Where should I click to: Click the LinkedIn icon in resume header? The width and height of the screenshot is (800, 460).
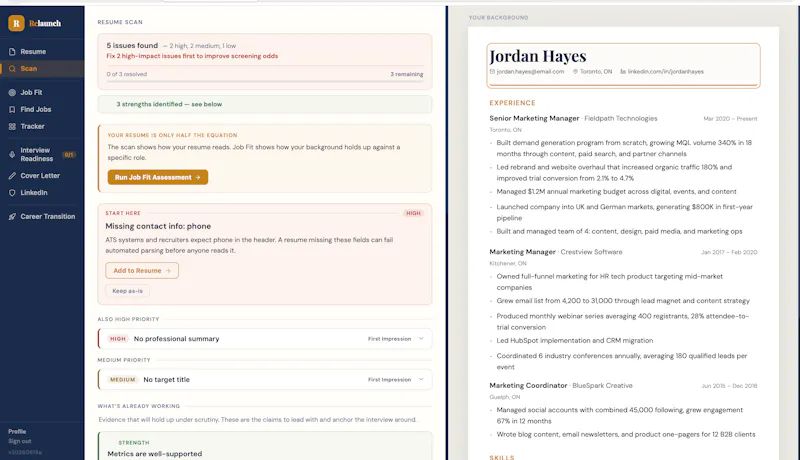623,71
